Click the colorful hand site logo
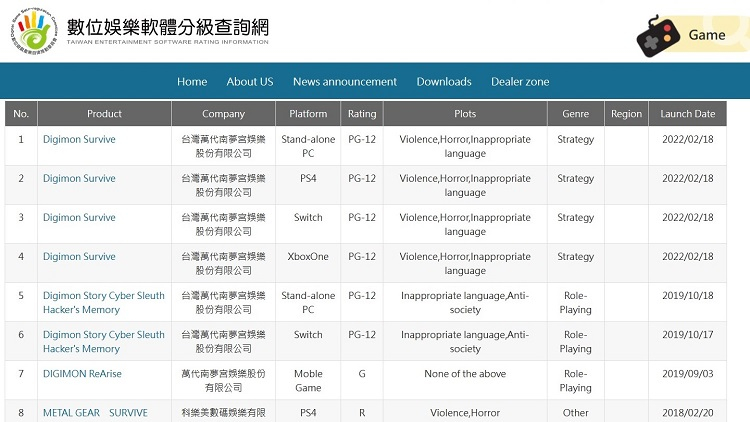 34,31
